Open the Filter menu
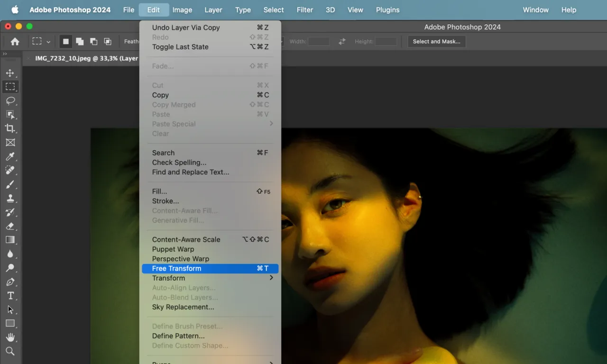The height and width of the screenshot is (364, 607). (x=304, y=10)
